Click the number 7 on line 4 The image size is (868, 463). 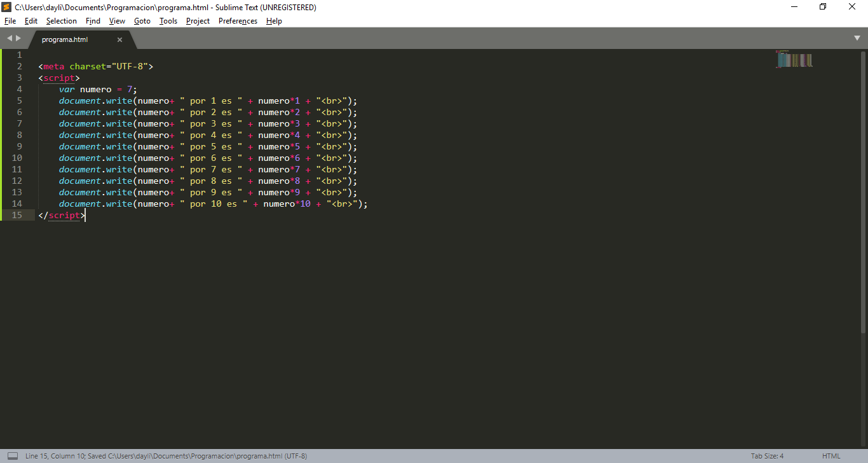click(130, 89)
